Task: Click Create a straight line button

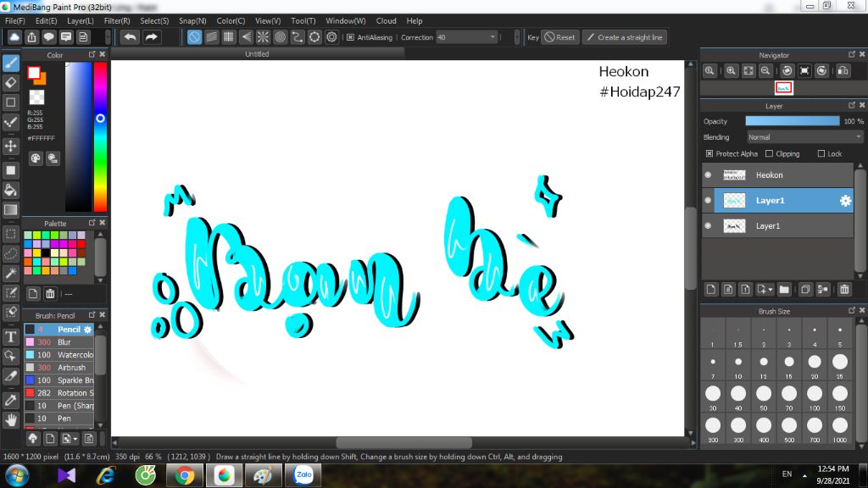Action: point(625,37)
